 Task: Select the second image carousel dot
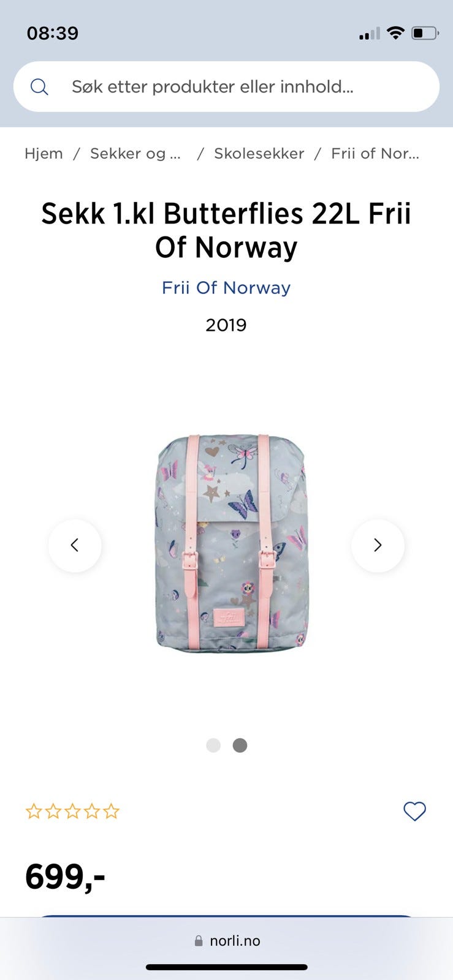(x=240, y=745)
